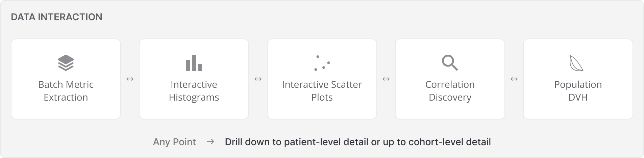Open the Interactive Scatter Plots label
The height and width of the screenshot is (158, 644).
coord(322,91)
